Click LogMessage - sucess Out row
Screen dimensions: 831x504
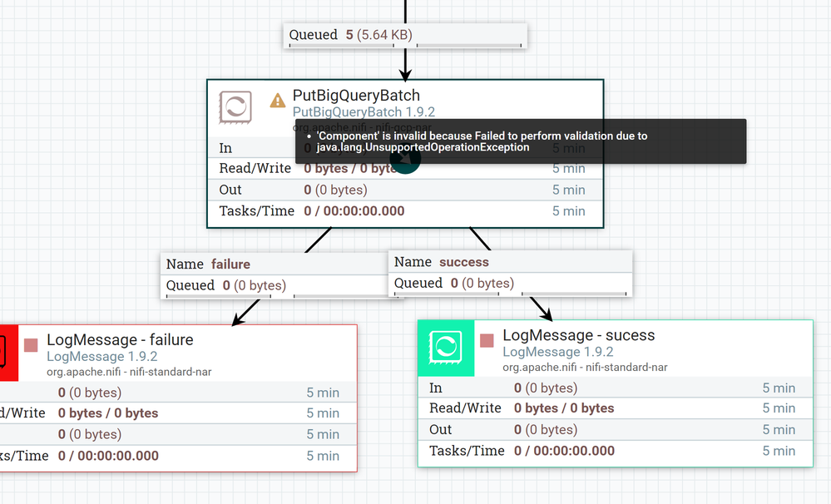click(x=616, y=430)
